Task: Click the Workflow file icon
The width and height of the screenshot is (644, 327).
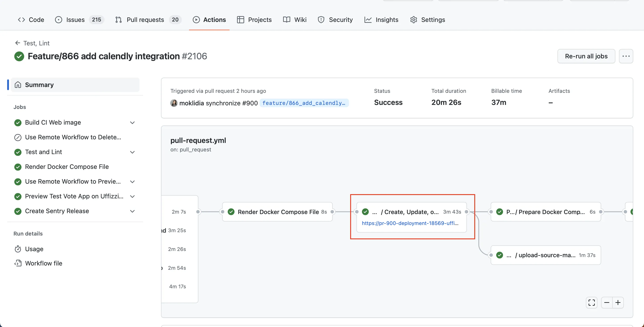Action: pos(18,263)
